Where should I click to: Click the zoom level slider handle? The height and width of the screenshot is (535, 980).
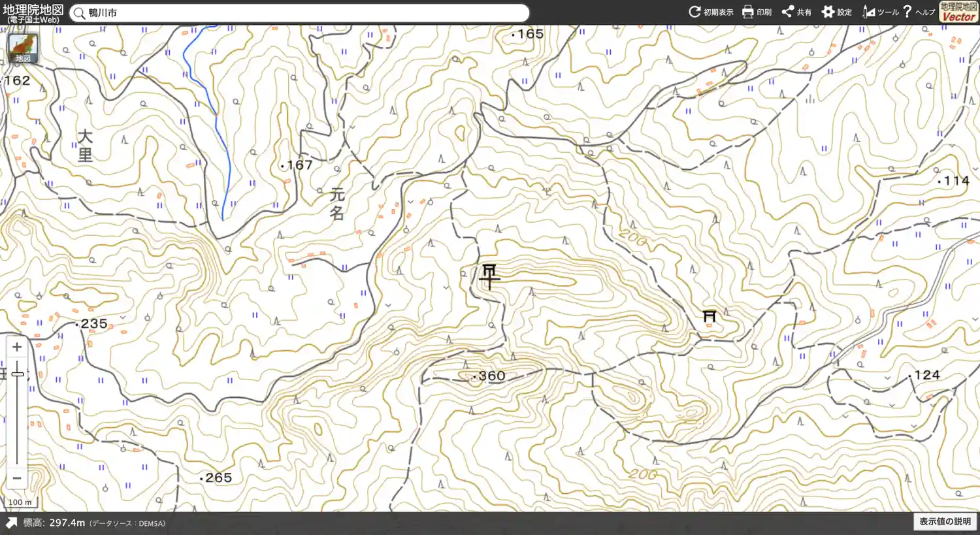pyautogui.click(x=18, y=374)
